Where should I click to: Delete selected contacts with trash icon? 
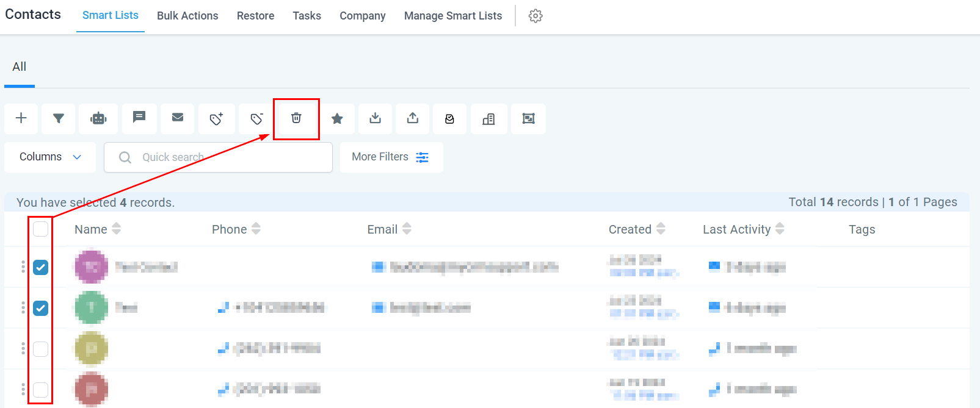296,118
